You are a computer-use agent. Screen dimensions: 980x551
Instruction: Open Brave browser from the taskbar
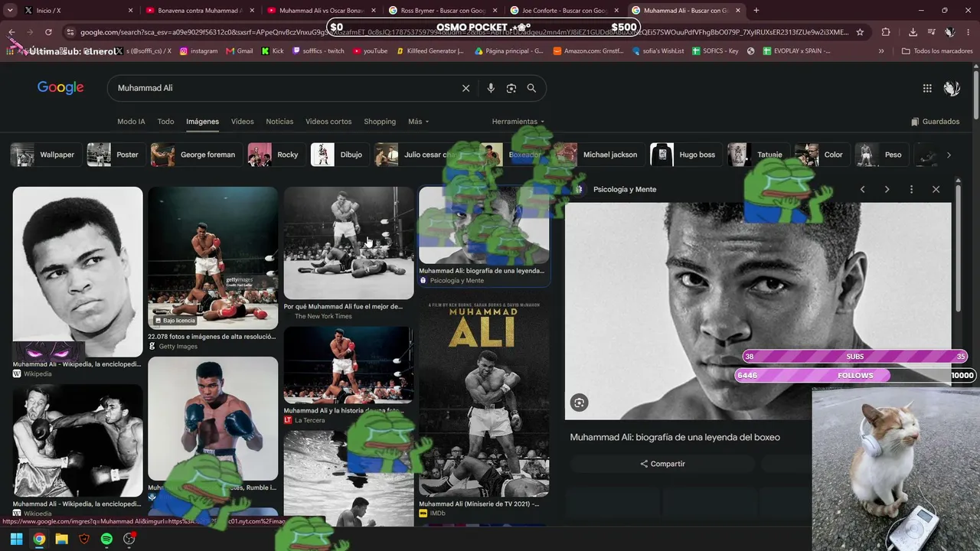[x=84, y=539]
